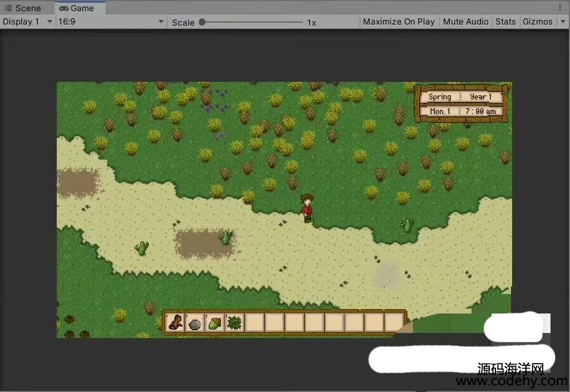Click the Year 1 label
The height and width of the screenshot is (392, 570).
pyautogui.click(x=480, y=97)
